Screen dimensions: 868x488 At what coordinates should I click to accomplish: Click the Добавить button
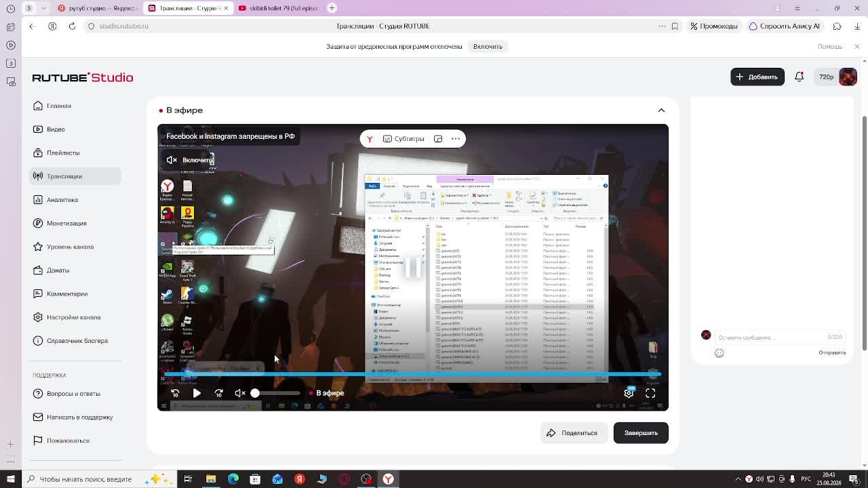757,77
